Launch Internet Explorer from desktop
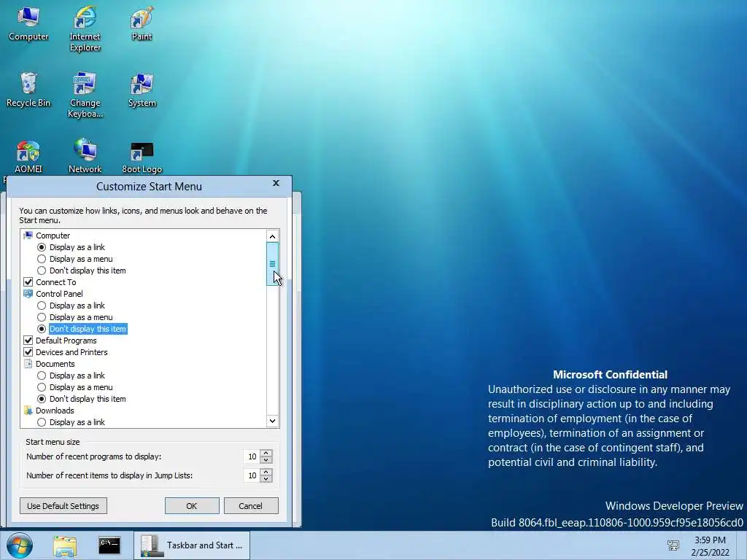This screenshot has height=560, width=747. coord(85,28)
